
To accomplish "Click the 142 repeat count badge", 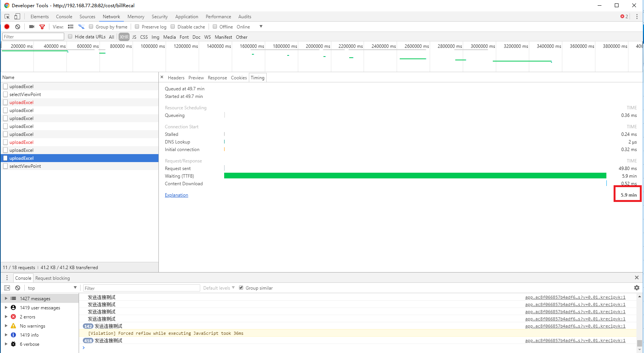I will tap(88, 326).
